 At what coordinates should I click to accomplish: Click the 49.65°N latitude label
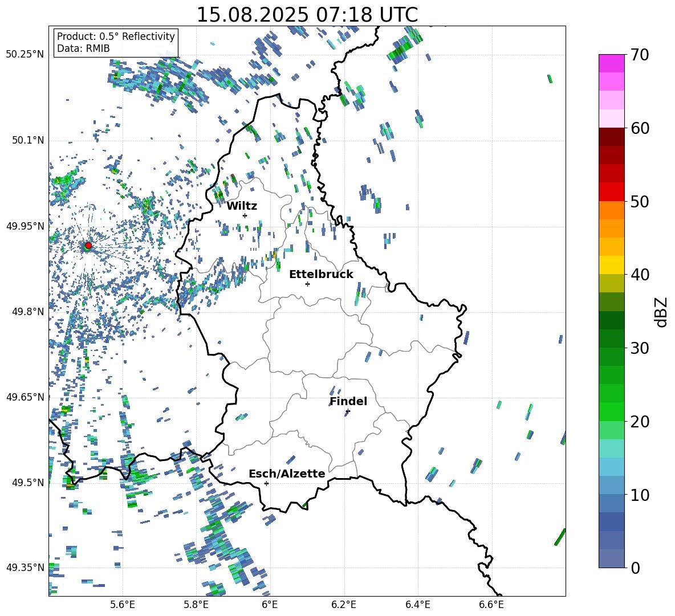pyautogui.click(x=25, y=397)
